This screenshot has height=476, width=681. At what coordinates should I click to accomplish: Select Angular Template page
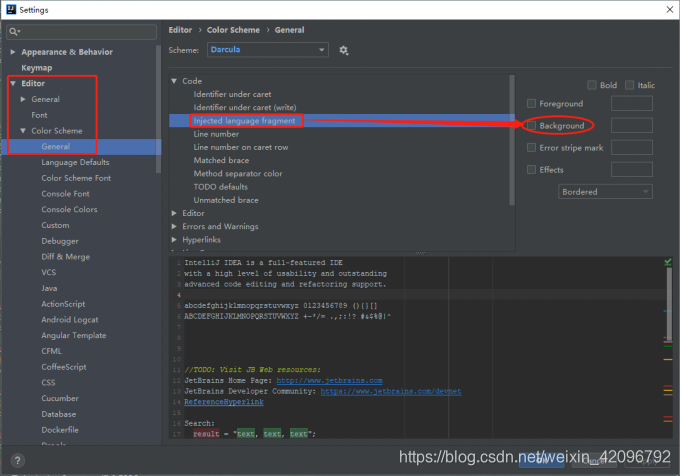[x=74, y=335]
